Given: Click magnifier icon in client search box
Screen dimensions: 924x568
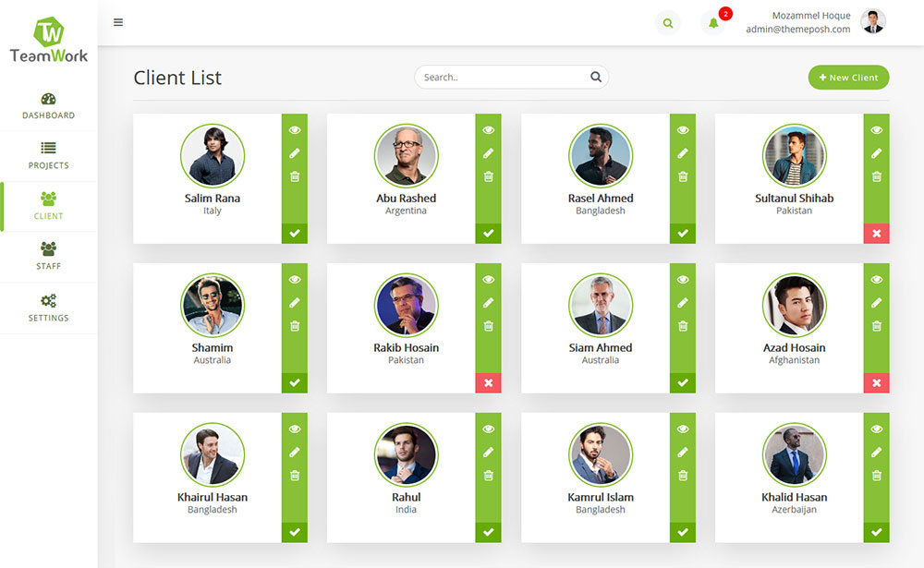Looking at the screenshot, I should [x=596, y=78].
